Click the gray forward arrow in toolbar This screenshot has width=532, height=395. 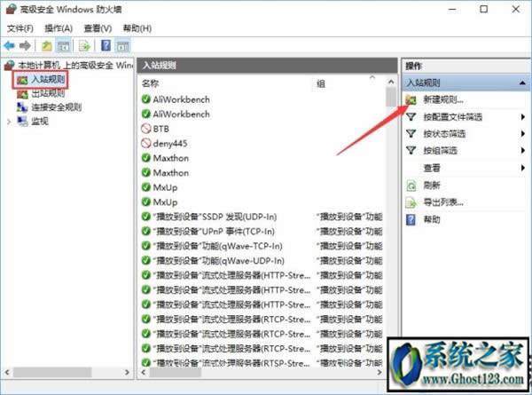coord(25,45)
